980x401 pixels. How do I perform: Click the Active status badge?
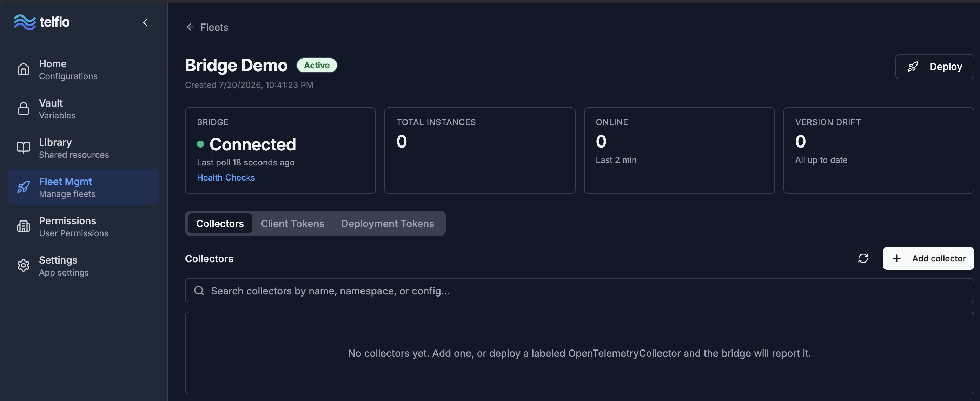point(317,66)
